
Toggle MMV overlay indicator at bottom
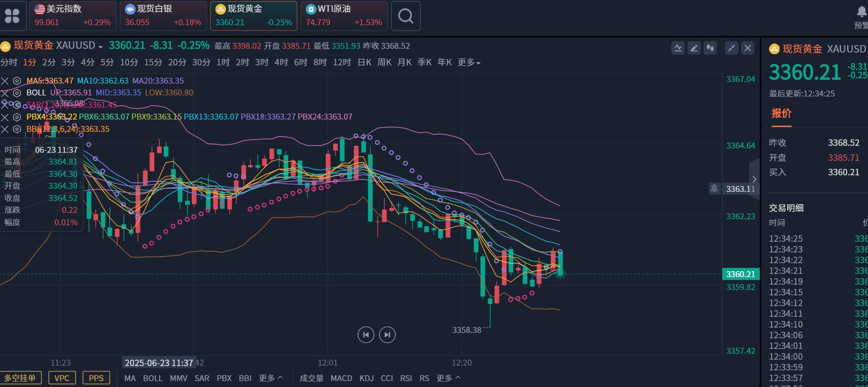coord(178,378)
